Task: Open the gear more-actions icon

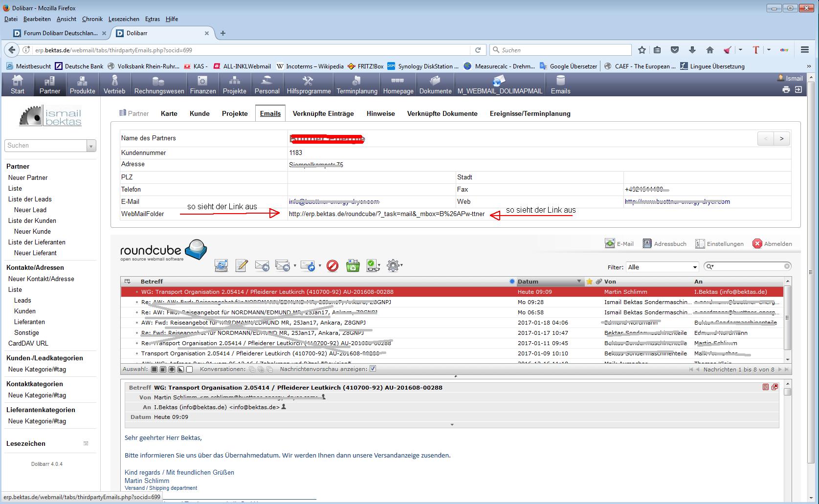Action: click(393, 265)
